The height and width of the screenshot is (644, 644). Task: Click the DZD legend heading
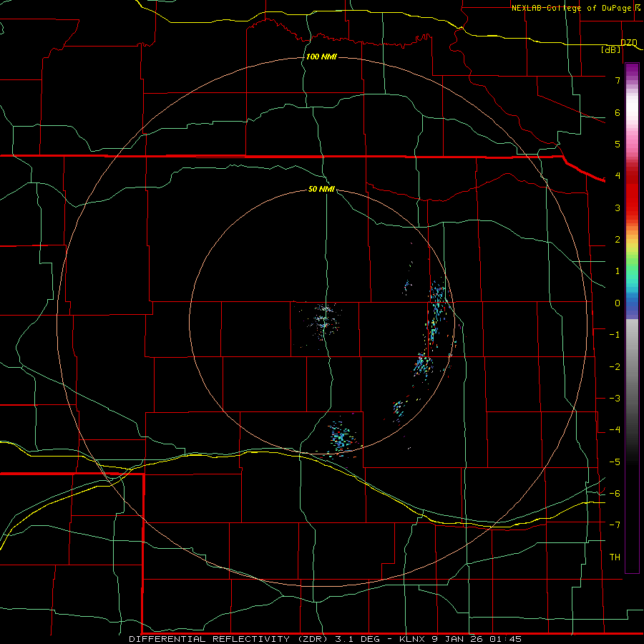pos(629,43)
